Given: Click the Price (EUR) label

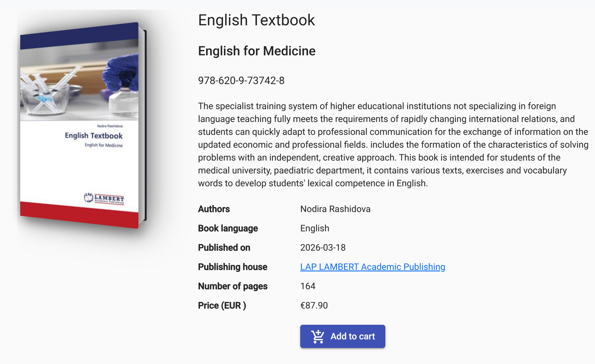Looking at the screenshot, I should pos(222,306).
